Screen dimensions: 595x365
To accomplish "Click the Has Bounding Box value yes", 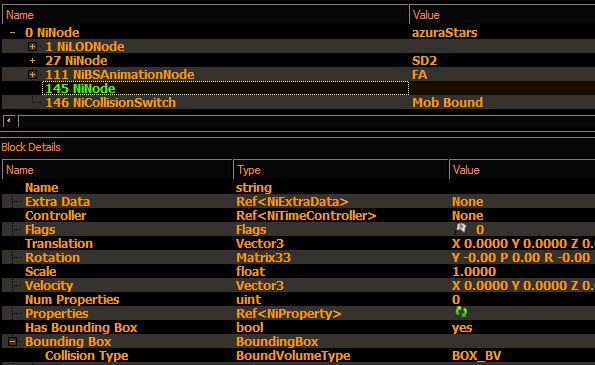I will click(x=462, y=328).
